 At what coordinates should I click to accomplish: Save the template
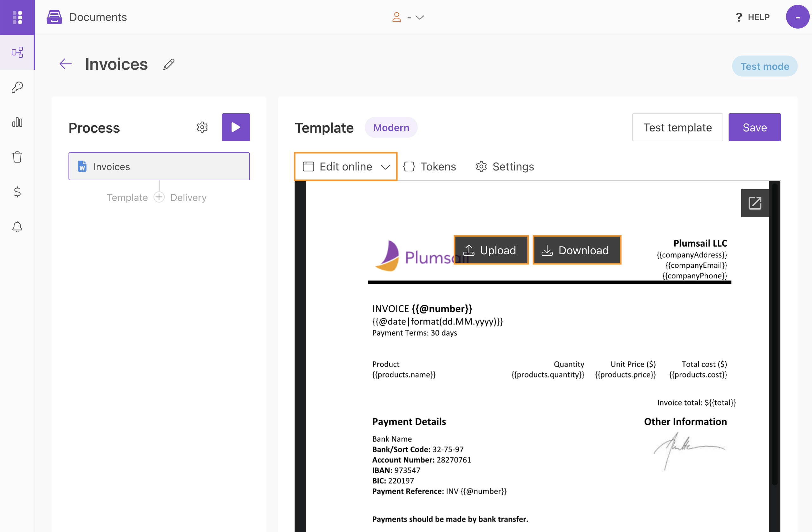[754, 127]
